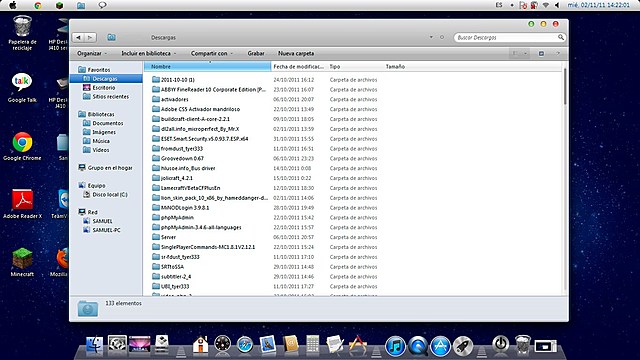The image size is (640, 360).
Task: Go back with the back arrow
Action: click(x=78, y=38)
